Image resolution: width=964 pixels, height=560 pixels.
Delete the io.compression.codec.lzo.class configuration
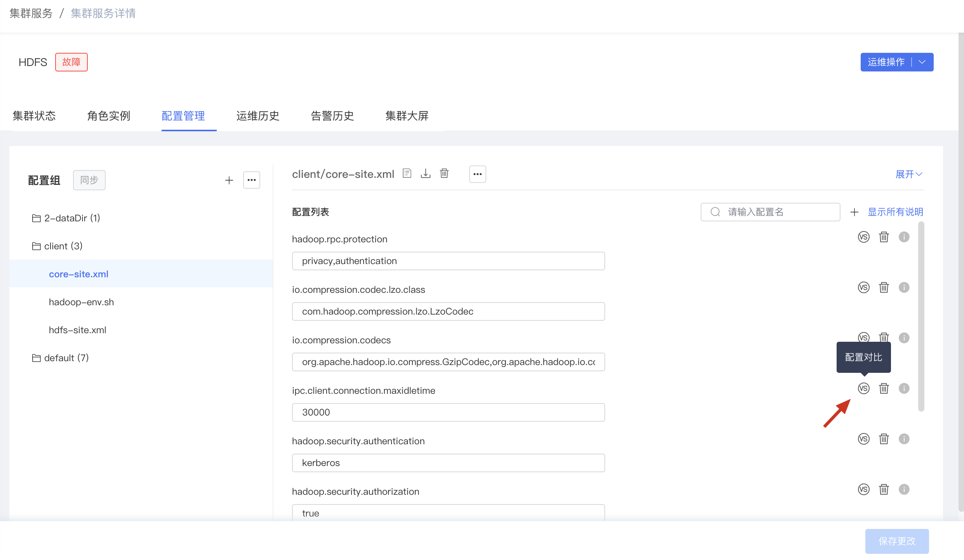click(x=884, y=287)
